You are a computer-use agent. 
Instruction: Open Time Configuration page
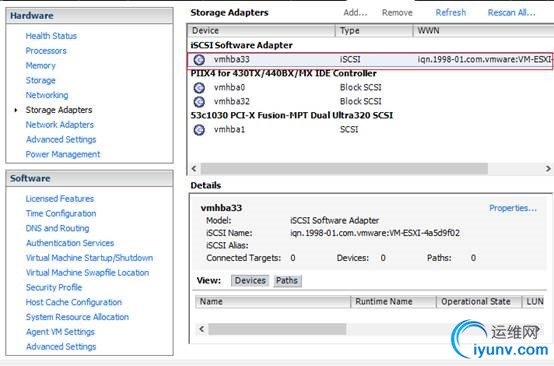click(61, 213)
